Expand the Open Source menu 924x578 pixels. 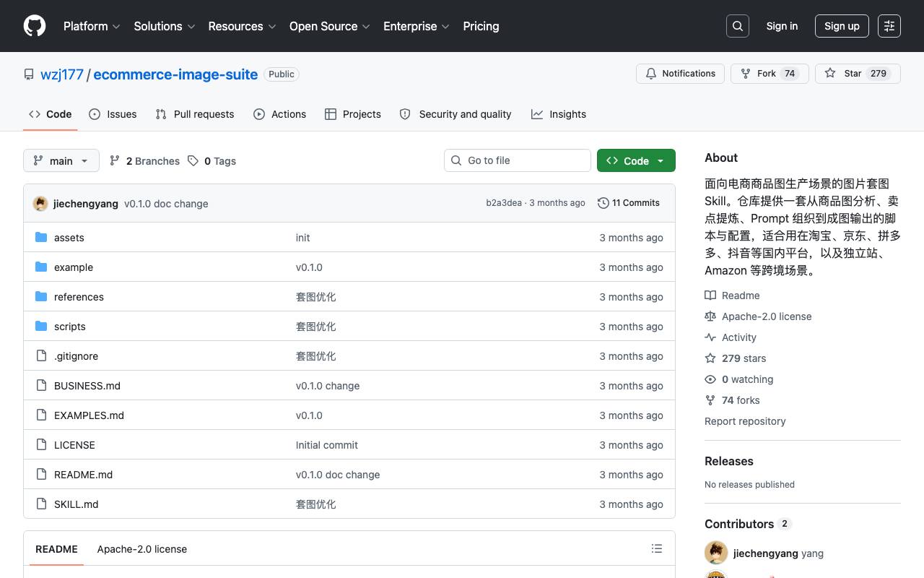click(x=330, y=26)
